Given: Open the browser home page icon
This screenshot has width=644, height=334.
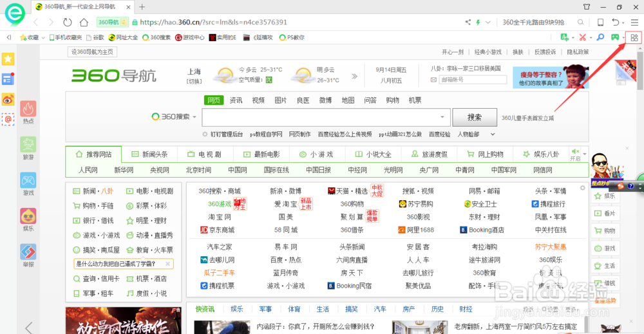Looking at the screenshot, I should point(84,22).
